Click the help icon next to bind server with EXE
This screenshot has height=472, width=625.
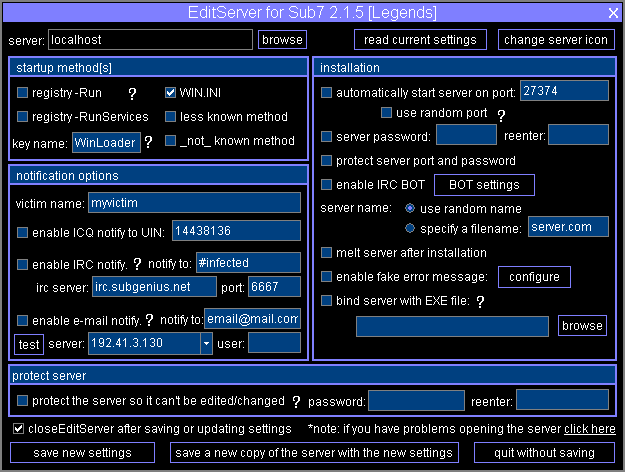(x=480, y=301)
